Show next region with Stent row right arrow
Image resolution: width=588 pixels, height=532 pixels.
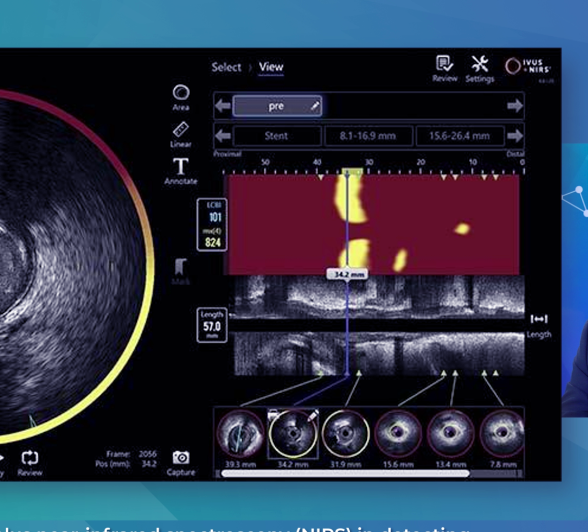coord(515,136)
